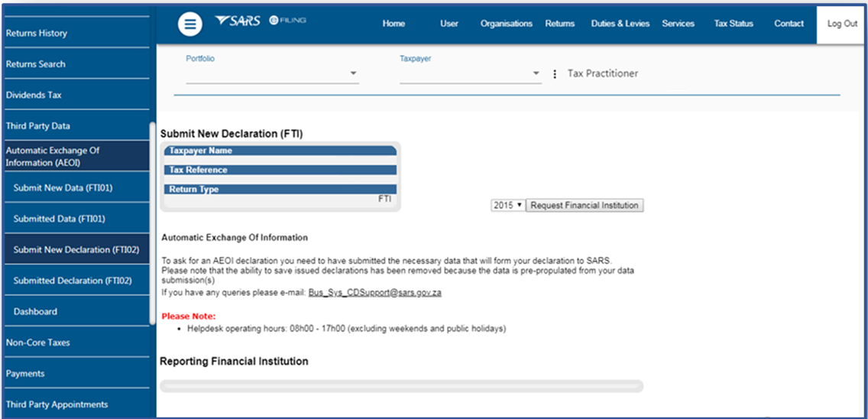Collapse Automatic Exchange Of Information section
The height and width of the screenshot is (419, 868).
pyautogui.click(x=53, y=157)
